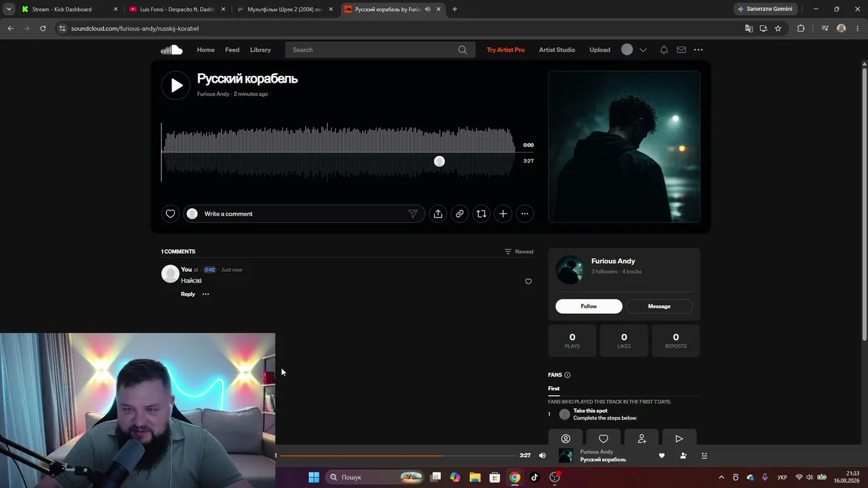Open File Explorer from the taskbar

(x=475, y=477)
